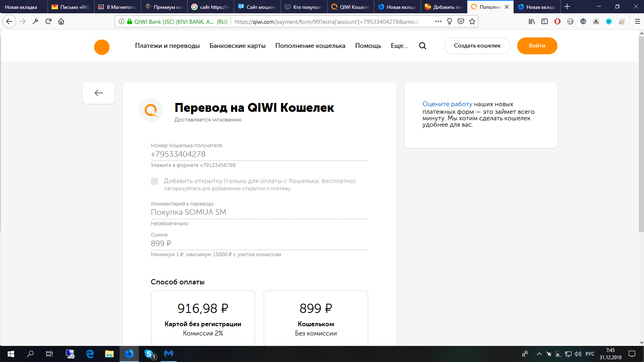
Task: Close the Пополнить tab
Action: pos(507,7)
